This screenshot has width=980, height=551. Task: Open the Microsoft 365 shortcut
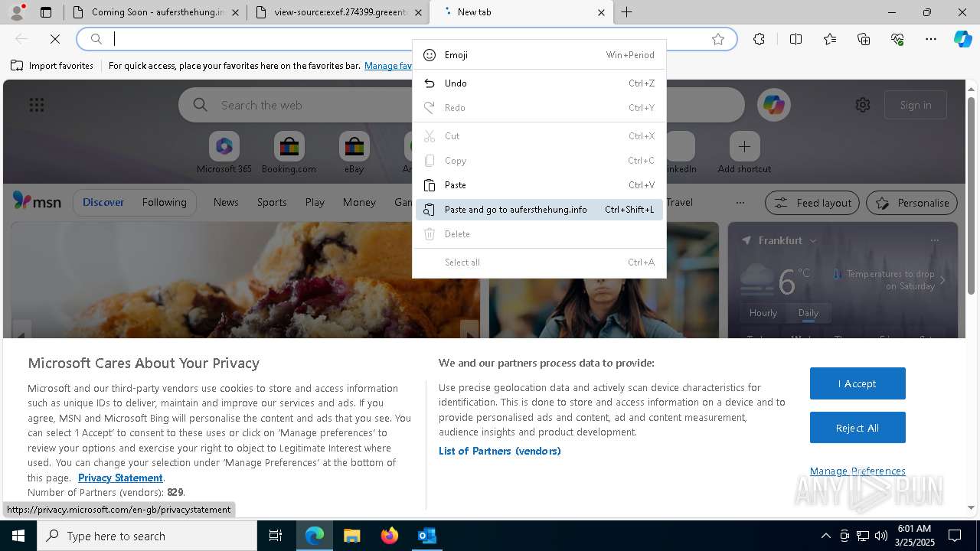[x=224, y=153]
